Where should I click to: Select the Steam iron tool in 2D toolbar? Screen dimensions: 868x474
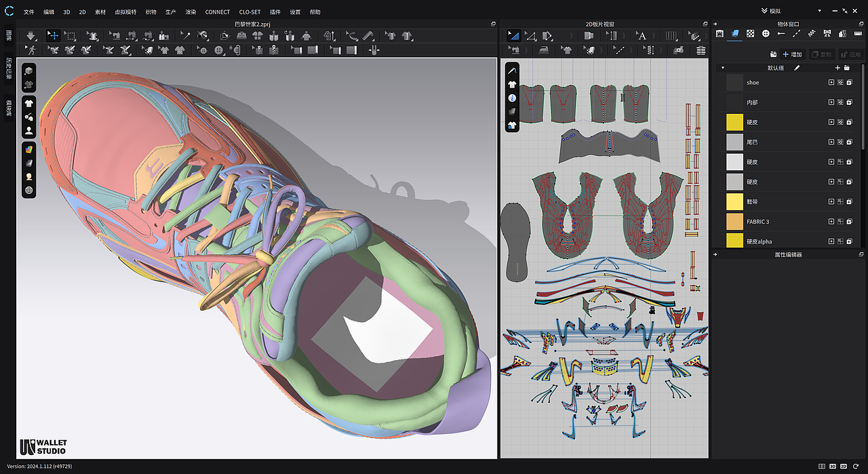(x=542, y=50)
